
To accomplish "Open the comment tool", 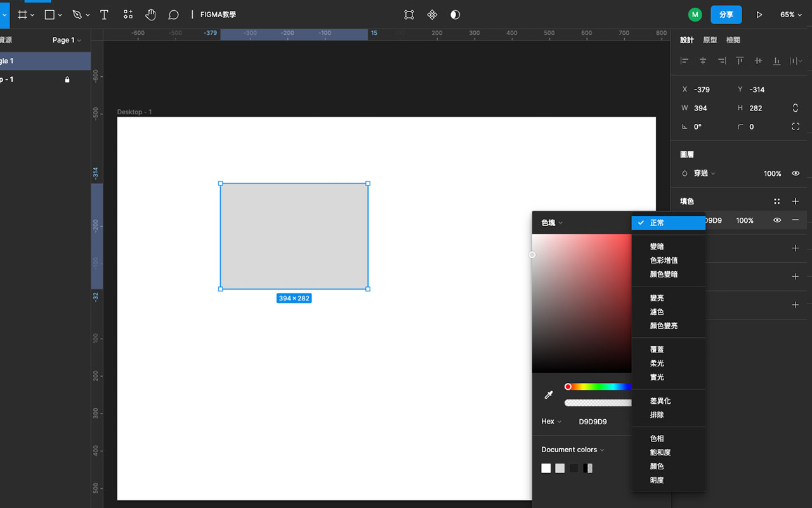I will (x=173, y=14).
